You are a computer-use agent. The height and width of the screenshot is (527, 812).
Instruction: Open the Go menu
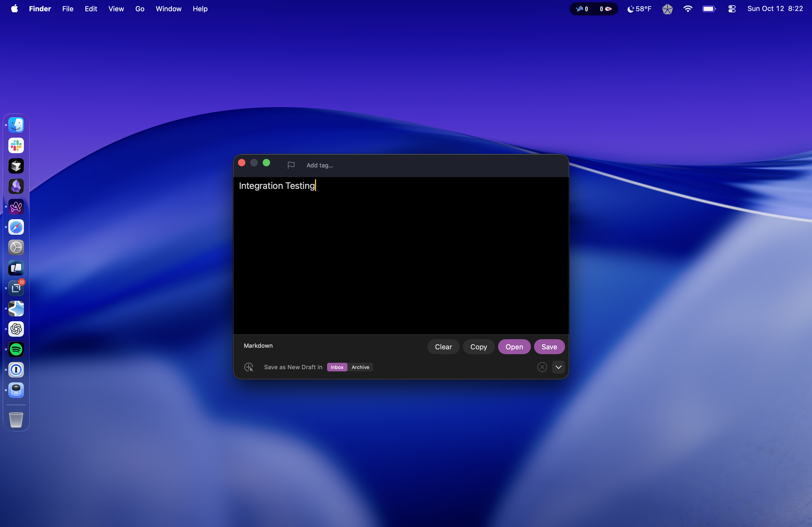coord(140,9)
